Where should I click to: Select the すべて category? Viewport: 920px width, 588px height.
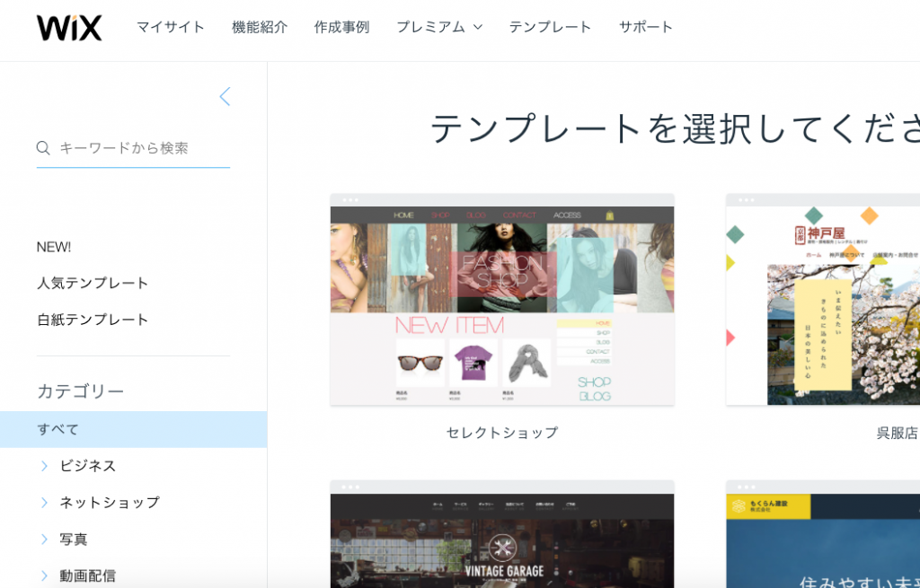[133, 429]
